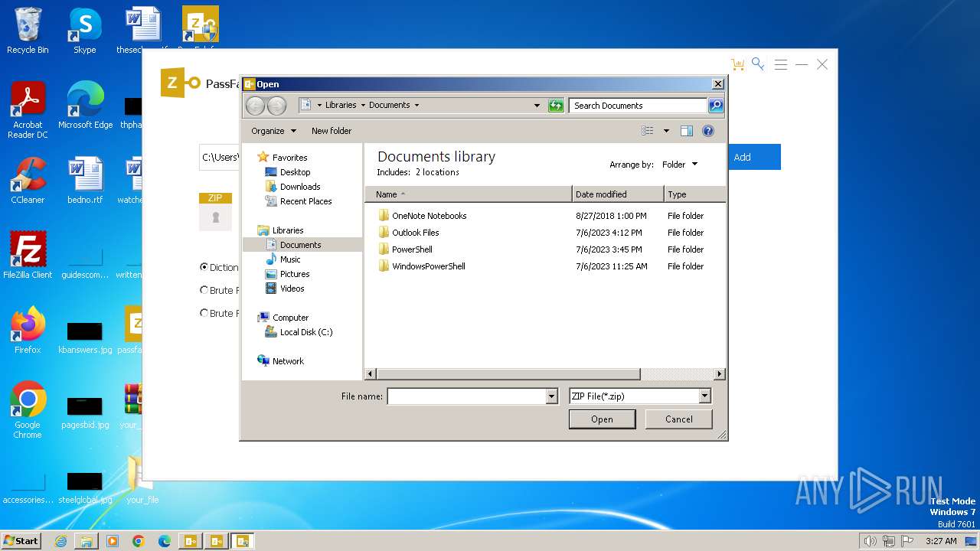Open Acrobat Reader DC desktop shortcut
980x551 pixels.
28,110
